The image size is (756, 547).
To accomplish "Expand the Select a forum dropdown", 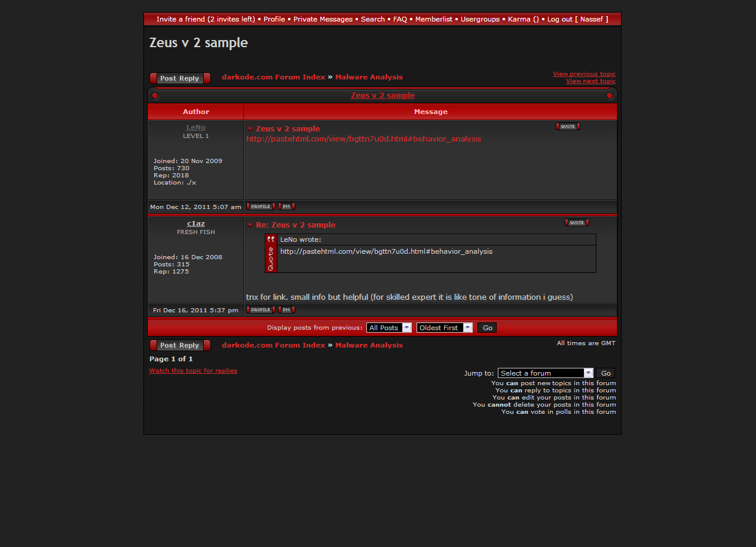I will tap(545, 373).
